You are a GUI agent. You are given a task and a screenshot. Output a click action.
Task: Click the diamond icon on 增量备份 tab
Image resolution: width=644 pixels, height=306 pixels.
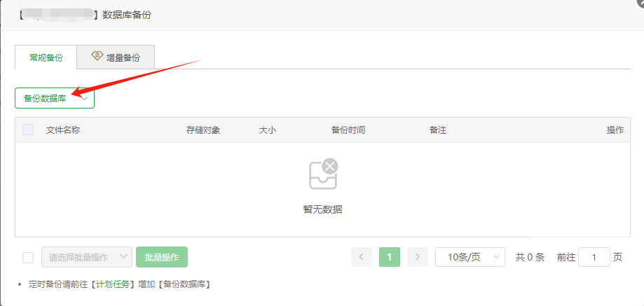tap(97, 57)
